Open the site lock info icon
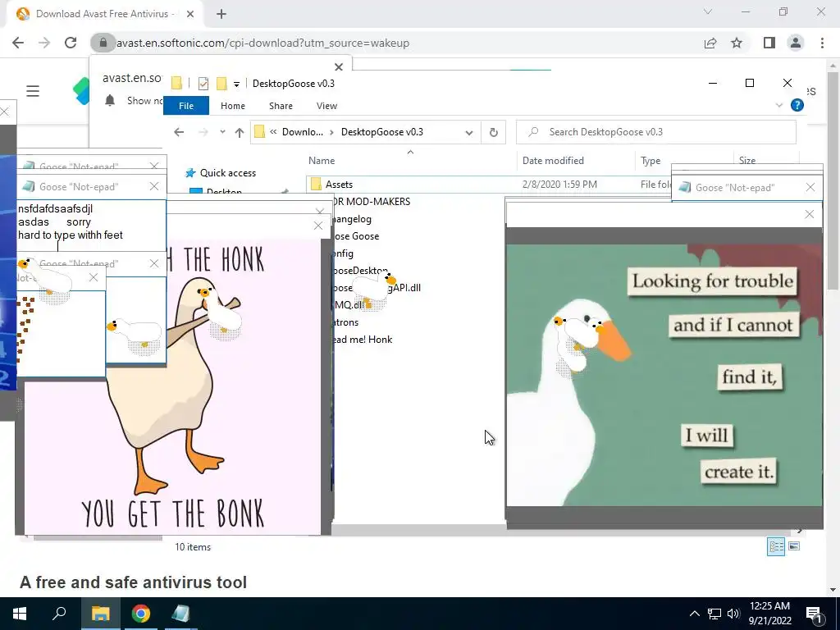Viewport: 840px width, 630px height. click(103, 43)
